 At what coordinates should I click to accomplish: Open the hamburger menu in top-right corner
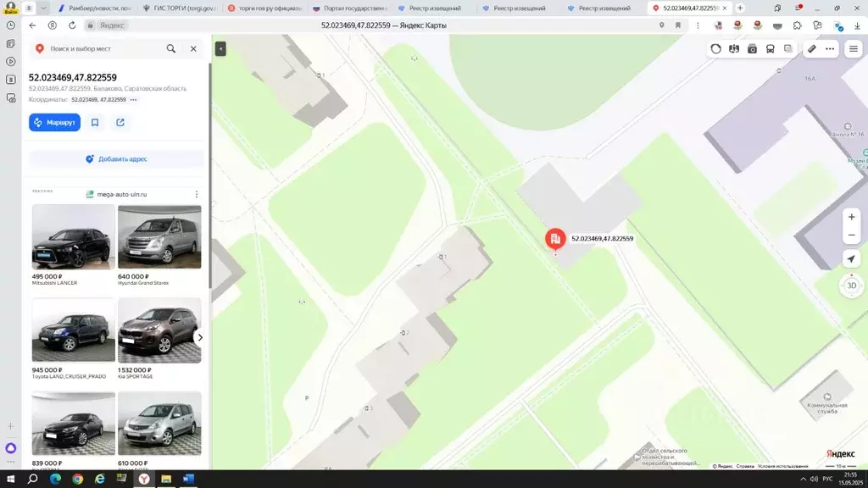(853, 48)
